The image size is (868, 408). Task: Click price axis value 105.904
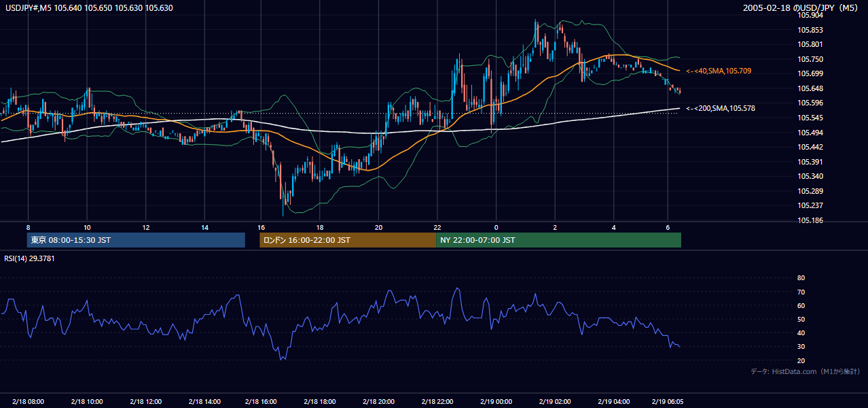tap(810, 15)
